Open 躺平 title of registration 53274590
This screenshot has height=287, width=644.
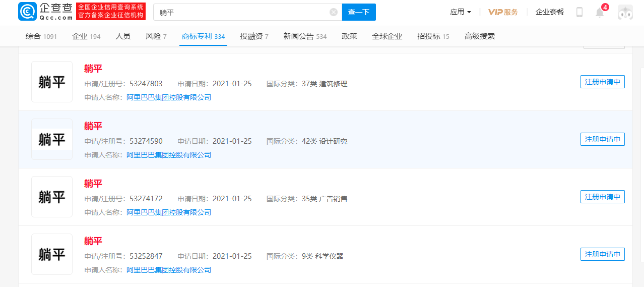(93, 126)
